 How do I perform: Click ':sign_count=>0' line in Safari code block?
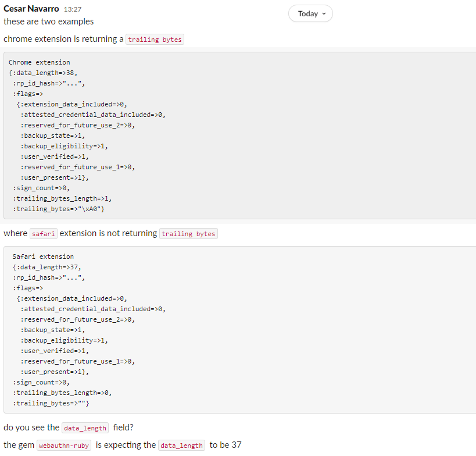pyautogui.click(x=41, y=382)
